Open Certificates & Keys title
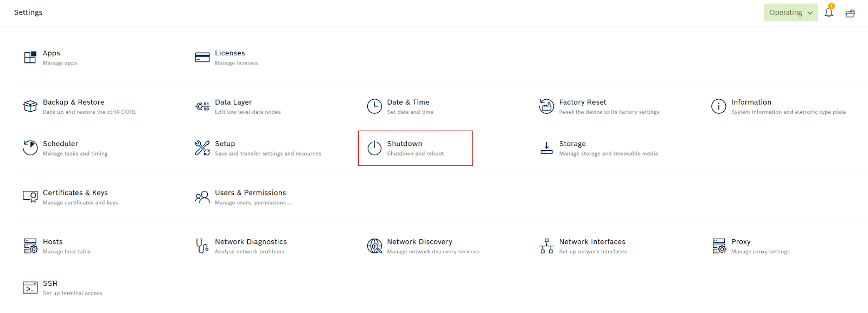868x313 pixels. point(75,193)
